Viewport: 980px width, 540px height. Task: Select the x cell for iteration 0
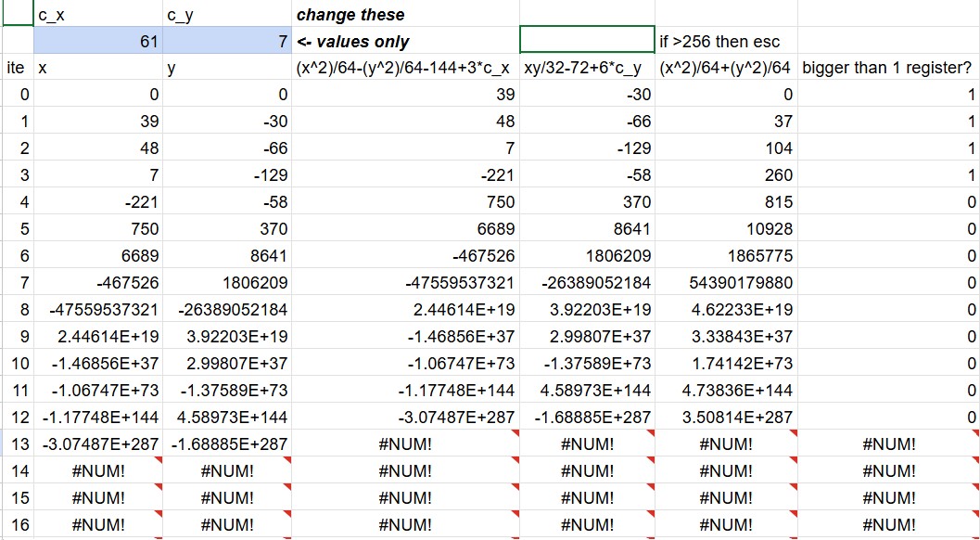pyautogui.click(x=98, y=94)
